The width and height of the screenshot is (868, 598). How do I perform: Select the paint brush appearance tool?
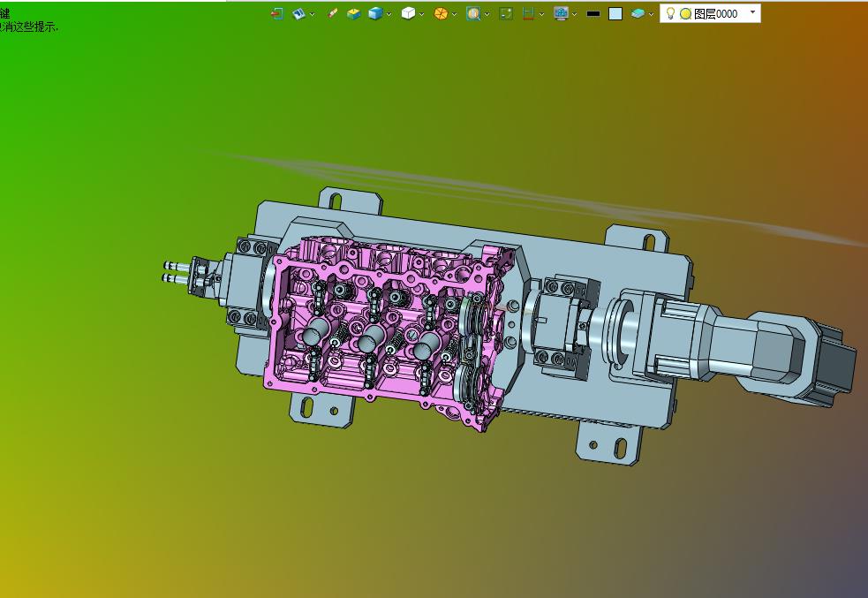click(333, 14)
